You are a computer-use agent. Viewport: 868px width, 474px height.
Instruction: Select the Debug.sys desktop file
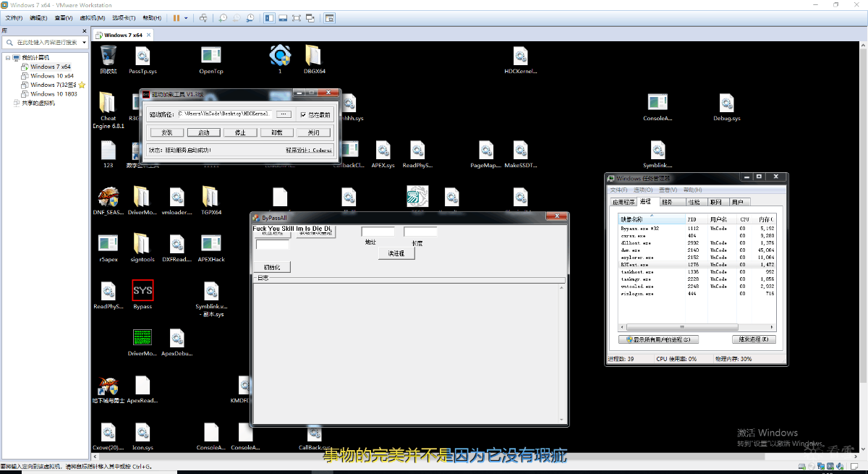pos(726,107)
